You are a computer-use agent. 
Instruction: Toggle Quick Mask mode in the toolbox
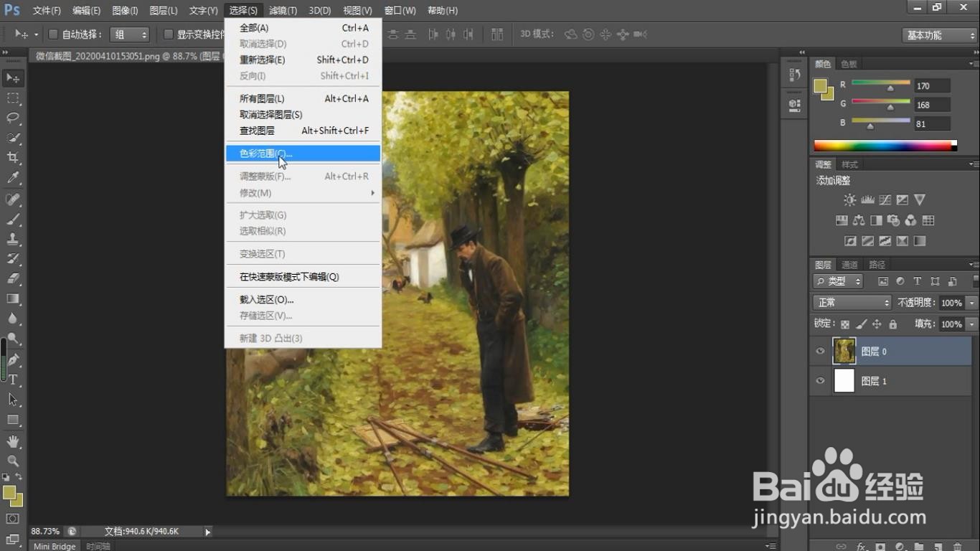[13, 519]
